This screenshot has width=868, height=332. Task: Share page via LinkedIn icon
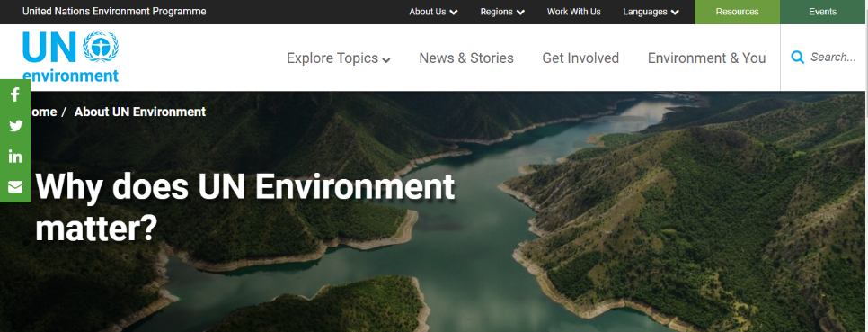click(x=15, y=157)
